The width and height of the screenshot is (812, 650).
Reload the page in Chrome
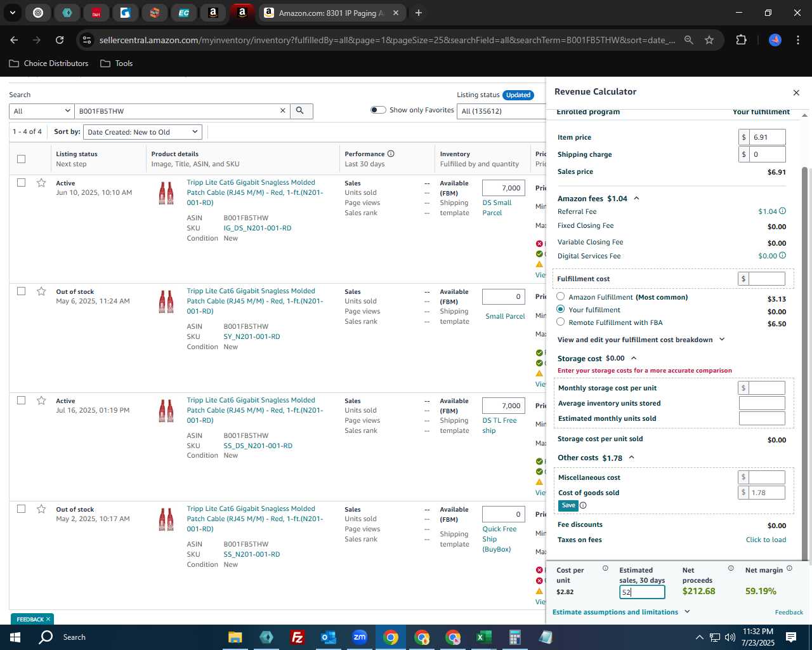pyautogui.click(x=60, y=40)
